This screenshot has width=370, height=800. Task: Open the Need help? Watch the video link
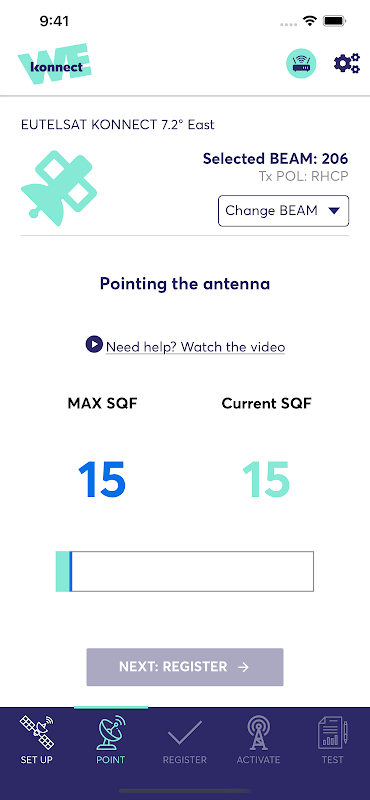coord(195,347)
